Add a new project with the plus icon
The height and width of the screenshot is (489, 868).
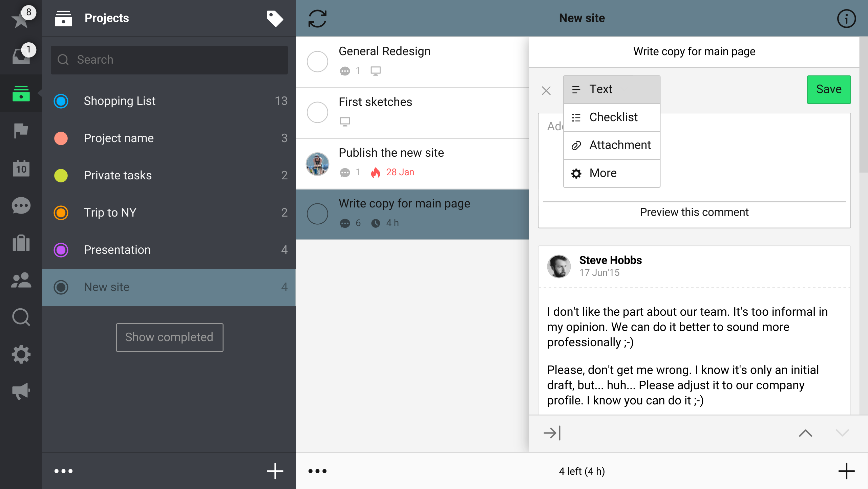coord(275,471)
